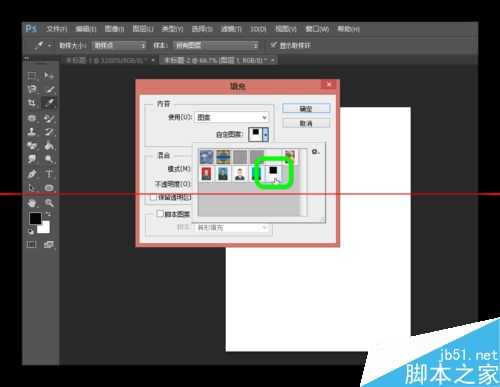Click the foreground color swatch (black)
Image resolution: width=500 pixels, height=387 pixels.
point(35,219)
